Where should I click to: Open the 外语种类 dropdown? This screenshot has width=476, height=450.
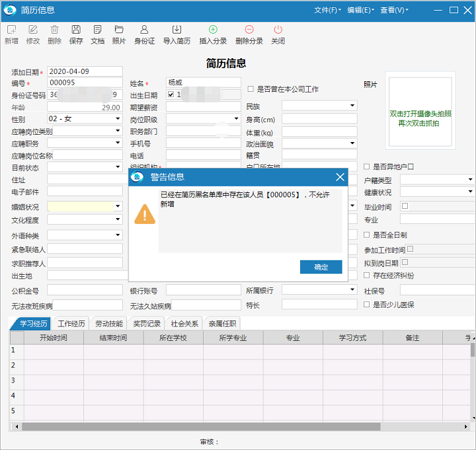pos(118,235)
